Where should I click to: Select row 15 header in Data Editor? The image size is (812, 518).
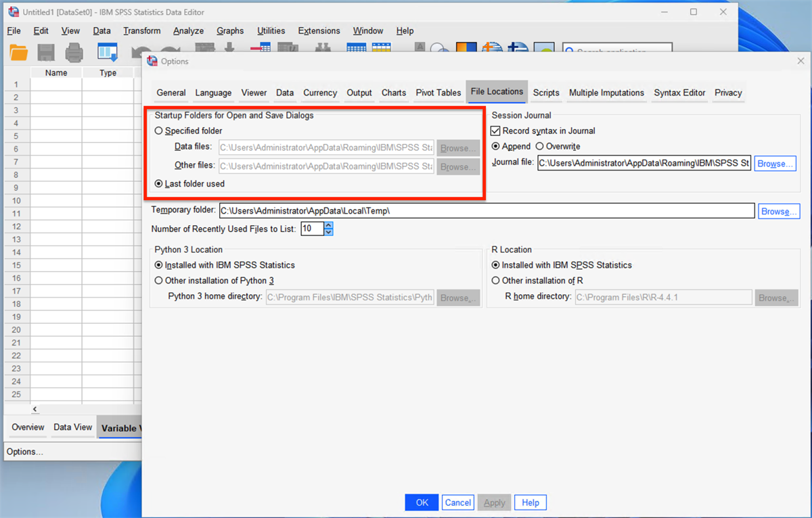click(x=16, y=265)
